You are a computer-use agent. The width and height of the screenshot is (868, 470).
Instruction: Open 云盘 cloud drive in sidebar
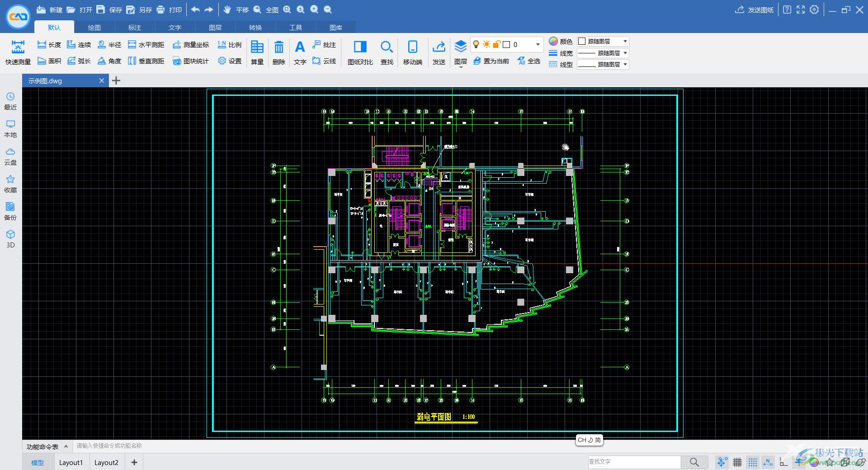(10, 157)
